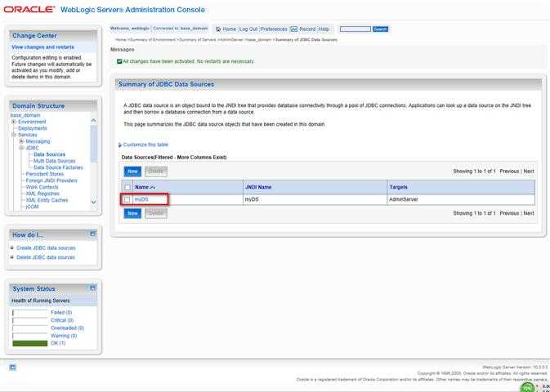Select base_domain in Domain Structure
The width and height of the screenshot is (550, 392).
[25, 115]
